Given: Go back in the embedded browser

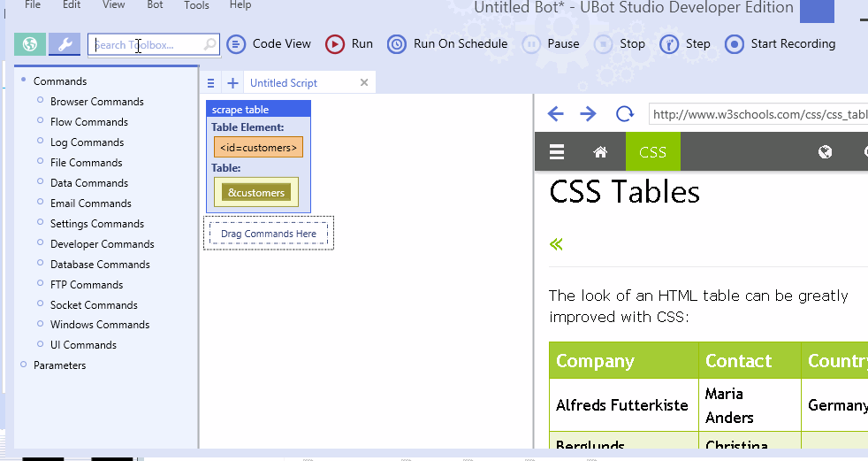Looking at the screenshot, I should coord(555,114).
